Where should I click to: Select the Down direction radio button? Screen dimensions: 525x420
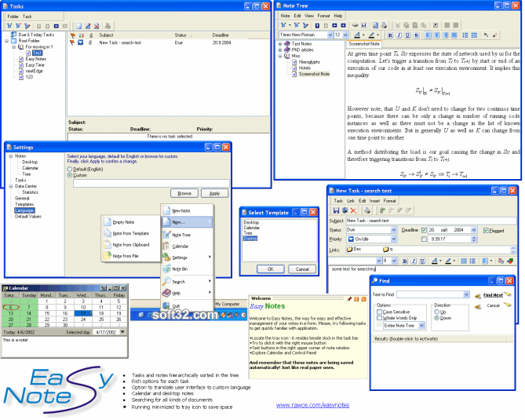tap(436, 318)
